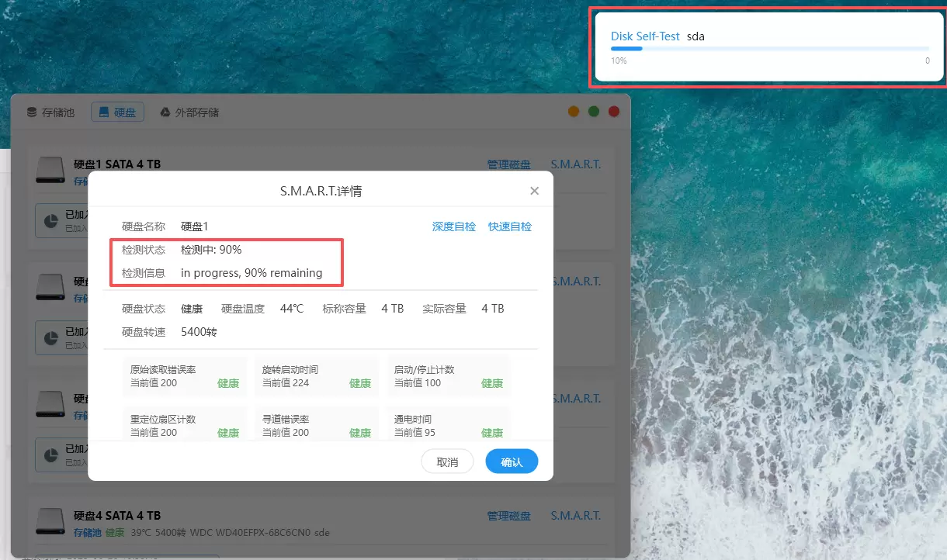The width and height of the screenshot is (947, 560).
Task: Start 深度自检 deep self-test
Action: pos(453,226)
